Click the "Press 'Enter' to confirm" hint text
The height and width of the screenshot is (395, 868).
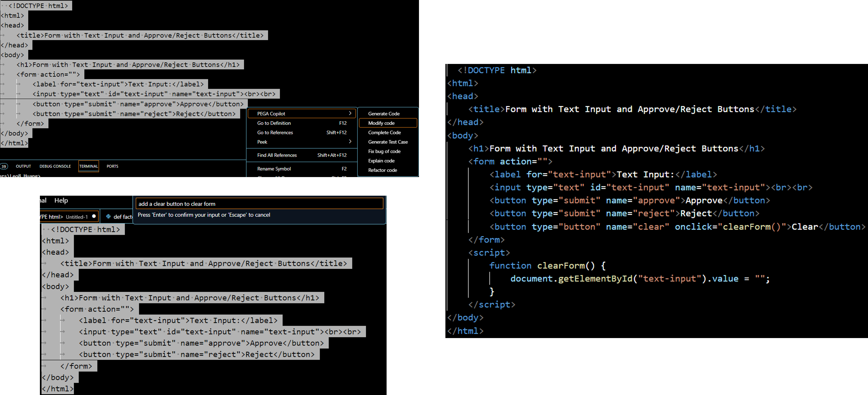pos(204,215)
